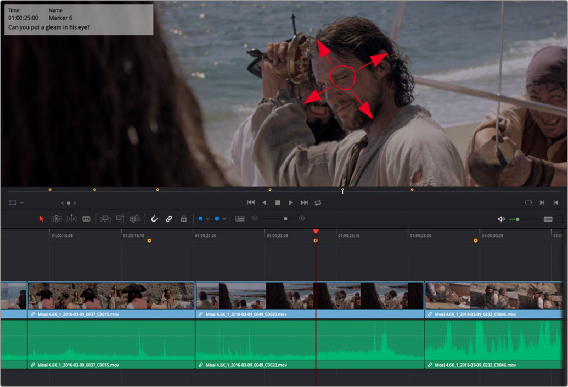This screenshot has height=387, width=568.
Task: Stop playback with the stop button
Action: (x=277, y=203)
